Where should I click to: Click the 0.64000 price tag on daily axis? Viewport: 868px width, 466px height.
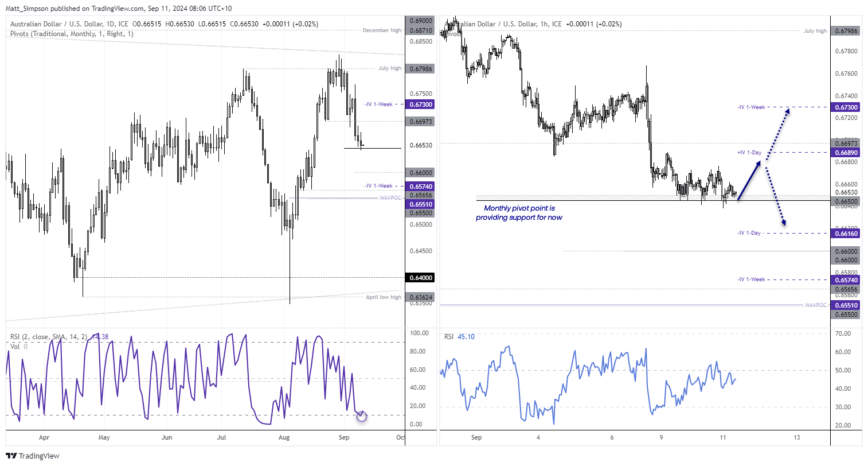tap(421, 278)
